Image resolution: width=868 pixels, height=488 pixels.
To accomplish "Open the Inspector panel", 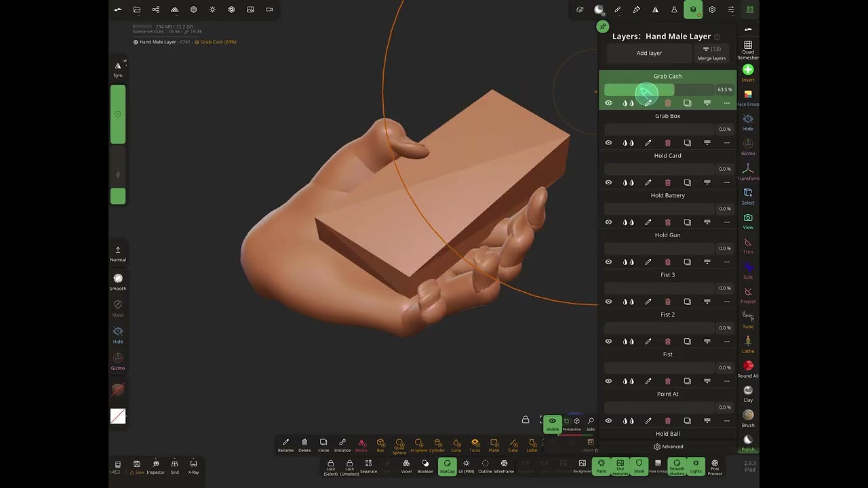I will tap(156, 467).
